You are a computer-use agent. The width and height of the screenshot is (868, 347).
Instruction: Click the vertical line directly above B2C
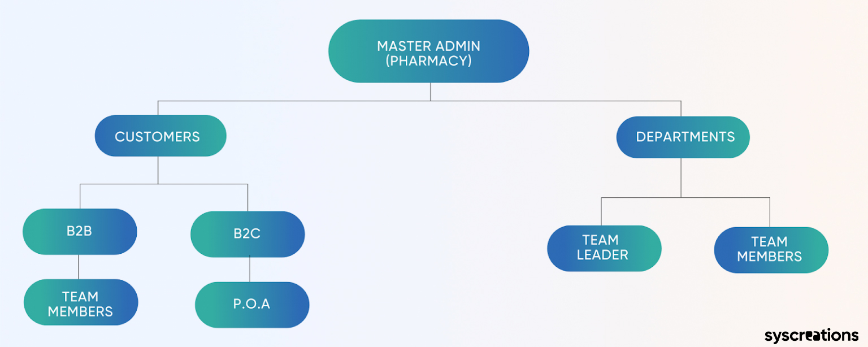(x=248, y=198)
